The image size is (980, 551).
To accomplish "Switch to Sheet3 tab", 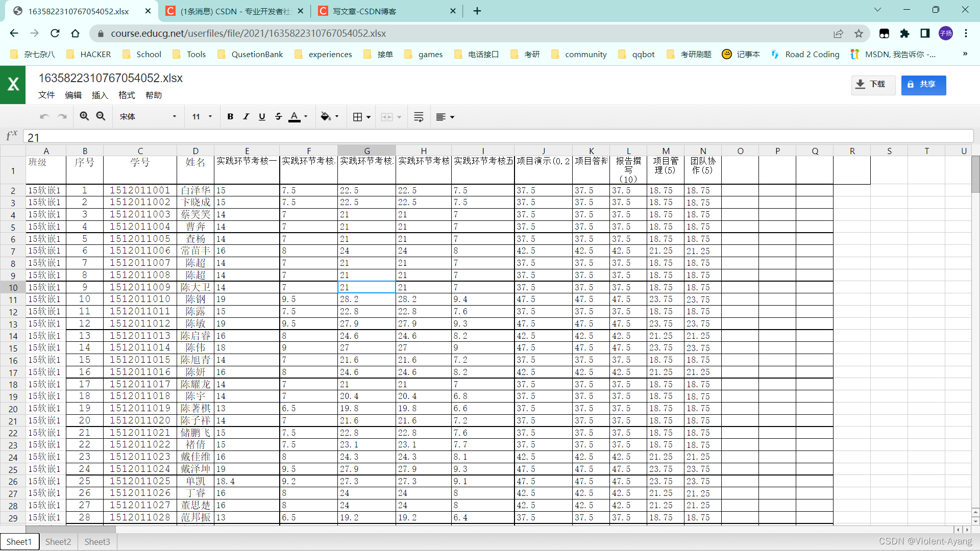I will (97, 542).
